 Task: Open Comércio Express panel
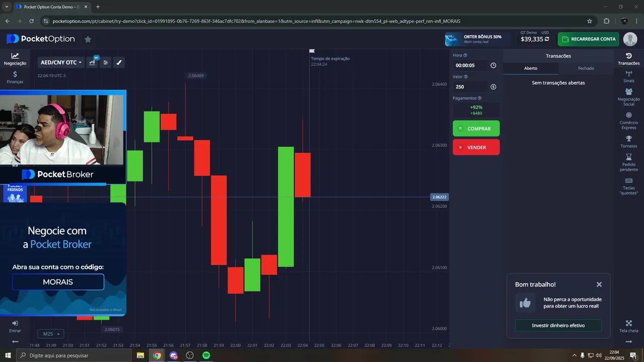pyautogui.click(x=628, y=121)
